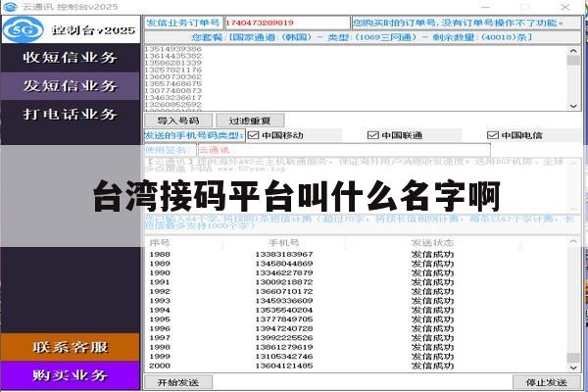Select row 1992 in results table
The image size is (588, 392).
click(357, 291)
